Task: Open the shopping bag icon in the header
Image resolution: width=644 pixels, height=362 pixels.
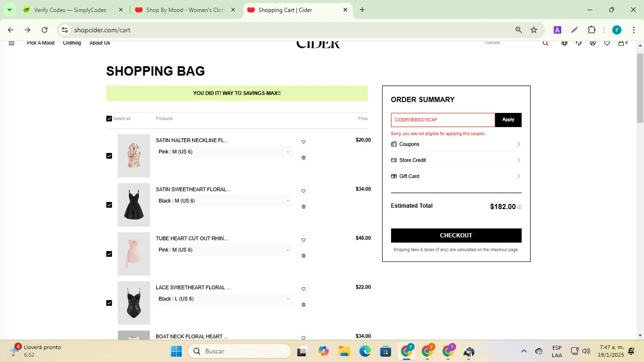Action: (621, 43)
